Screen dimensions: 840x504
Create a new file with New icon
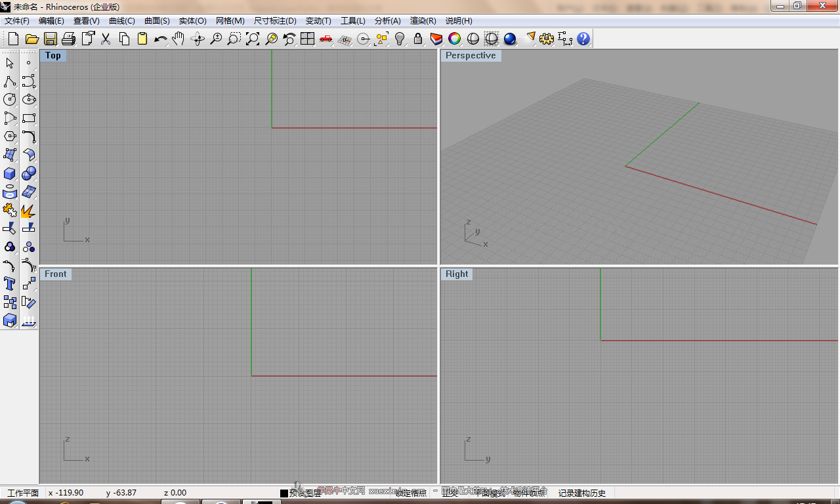click(x=12, y=39)
